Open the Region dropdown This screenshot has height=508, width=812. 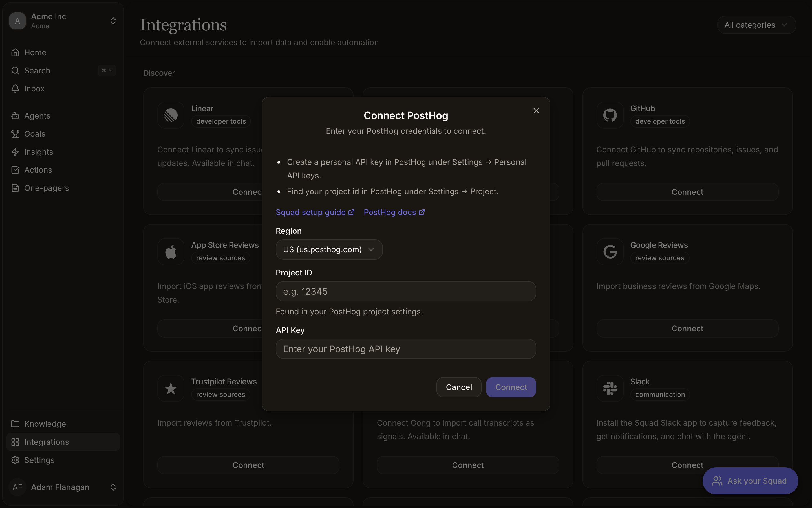coord(329,249)
